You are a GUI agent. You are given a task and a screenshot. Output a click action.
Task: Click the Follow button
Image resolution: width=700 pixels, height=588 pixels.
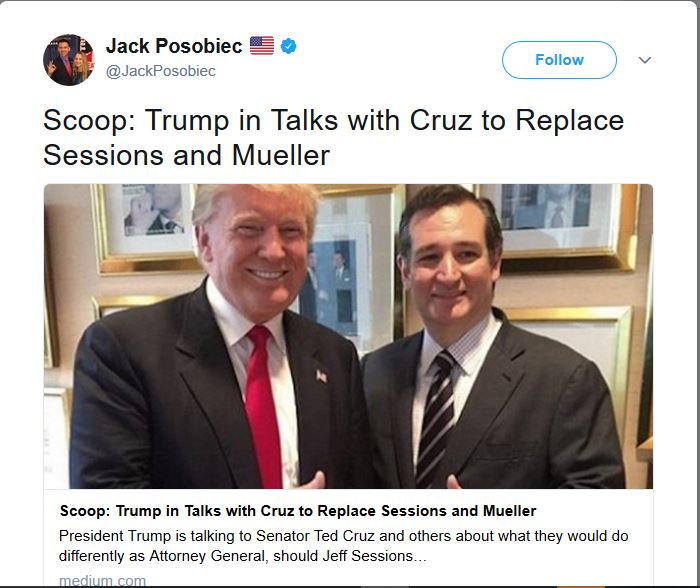click(x=559, y=60)
